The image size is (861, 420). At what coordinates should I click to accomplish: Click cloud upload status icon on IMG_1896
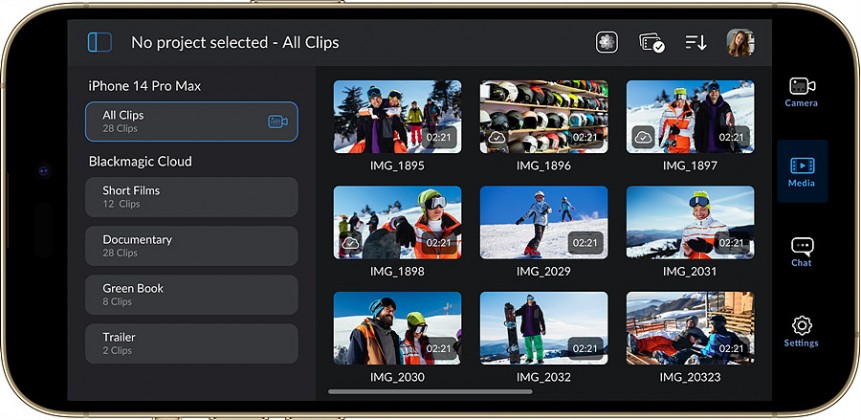(497, 137)
